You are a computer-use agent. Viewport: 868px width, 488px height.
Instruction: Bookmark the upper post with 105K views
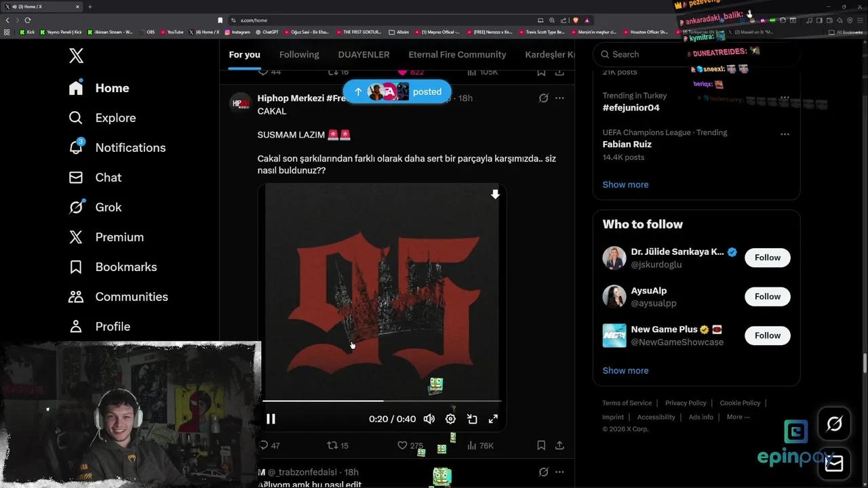pyautogui.click(x=541, y=72)
